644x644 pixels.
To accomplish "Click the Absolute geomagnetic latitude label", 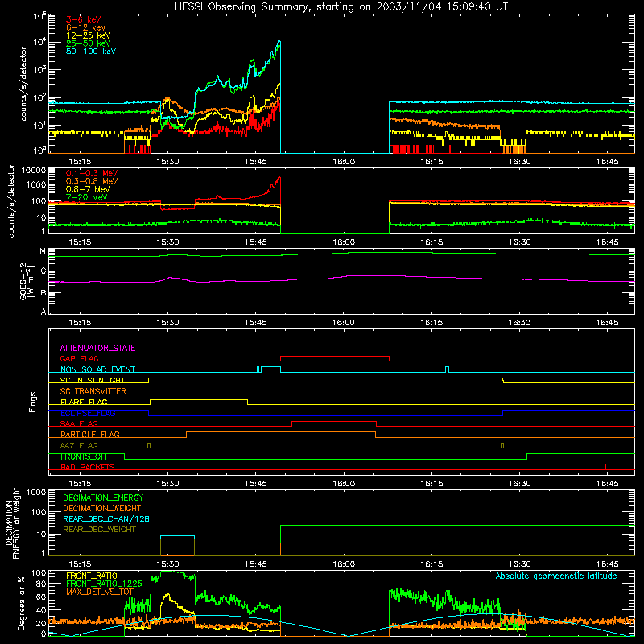I will [x=556, y=576].
